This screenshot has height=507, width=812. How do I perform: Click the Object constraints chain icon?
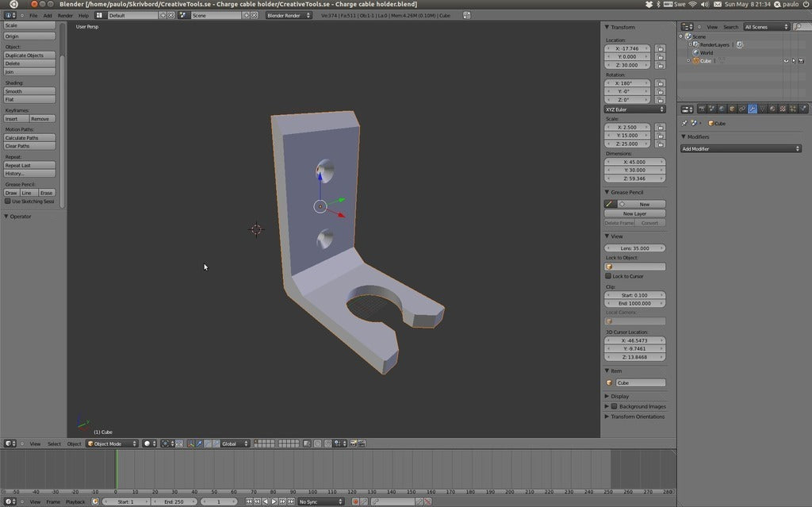point(741,109)
